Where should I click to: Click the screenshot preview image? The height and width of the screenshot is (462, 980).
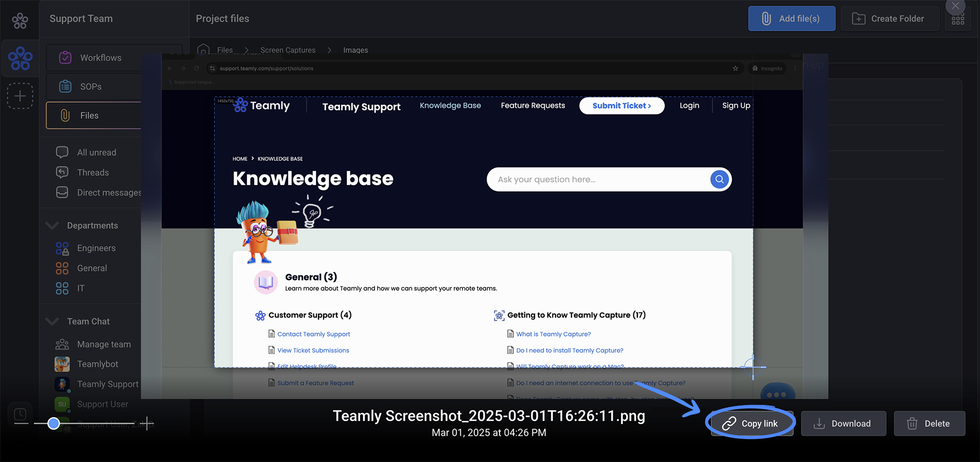pyautogui.click(x=485, y=226)
